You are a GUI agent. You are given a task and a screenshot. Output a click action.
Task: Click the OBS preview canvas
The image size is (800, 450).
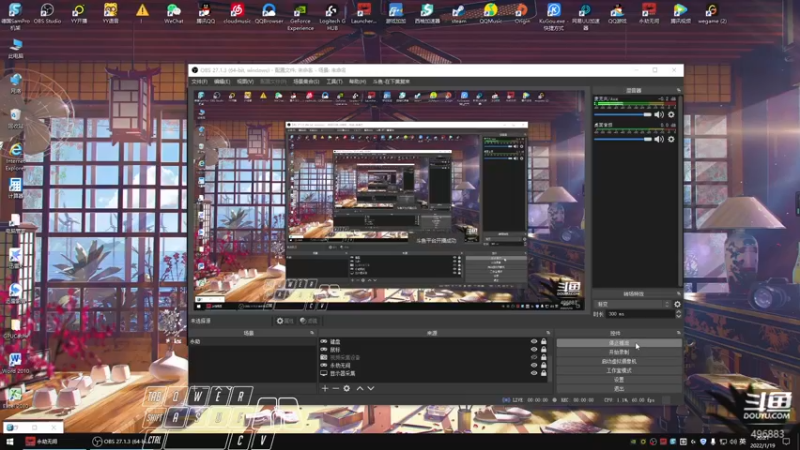tap(389, 201)
